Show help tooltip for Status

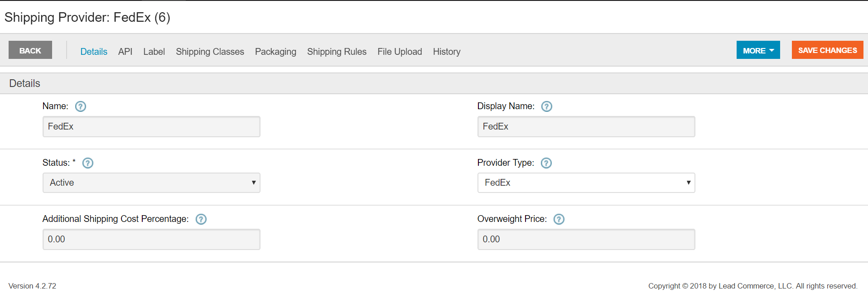click(88, 163)
